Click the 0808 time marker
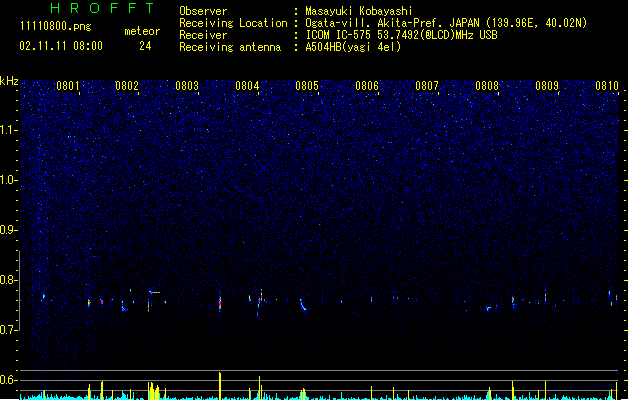This screenshot has width=629, height=400. [487, 86]
